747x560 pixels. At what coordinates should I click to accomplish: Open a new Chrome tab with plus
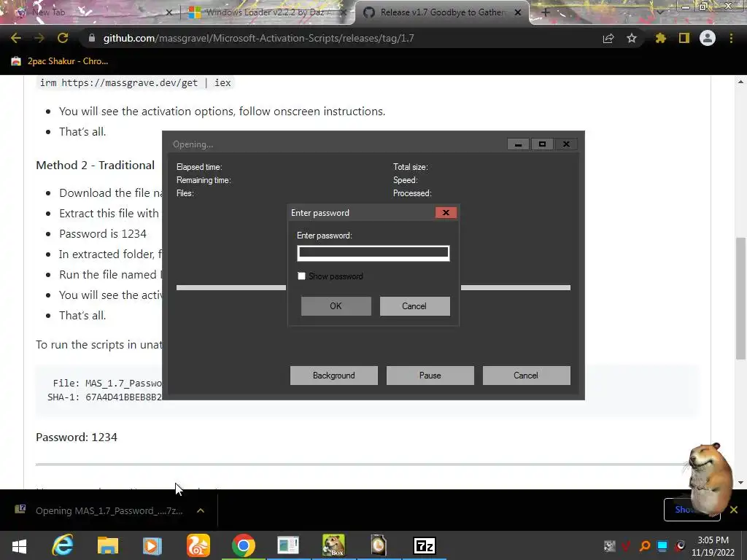(546, 12)
